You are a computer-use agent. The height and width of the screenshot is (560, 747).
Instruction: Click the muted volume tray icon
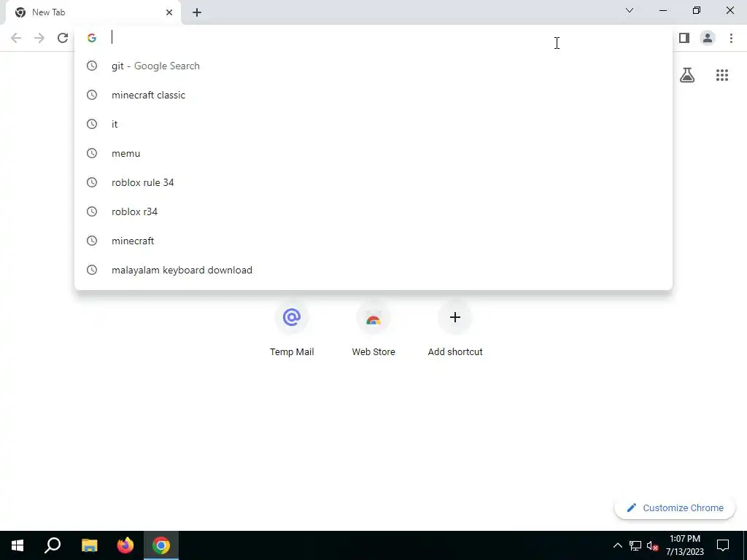[x=653, y=545]
